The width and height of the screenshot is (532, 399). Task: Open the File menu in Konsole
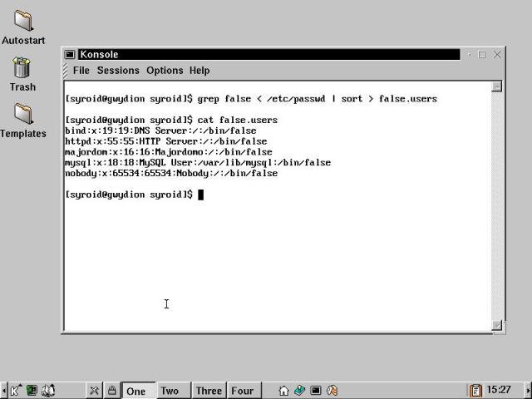[81, 71]
